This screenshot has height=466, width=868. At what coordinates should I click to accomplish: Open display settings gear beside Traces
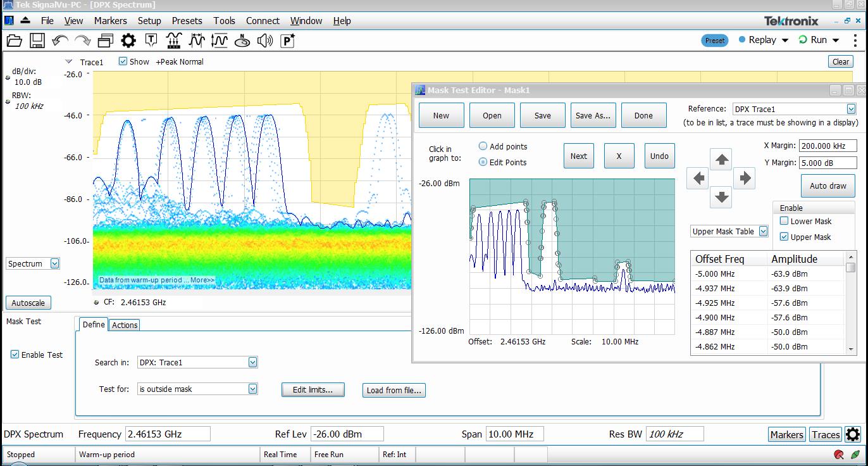[x=853, y=434]
